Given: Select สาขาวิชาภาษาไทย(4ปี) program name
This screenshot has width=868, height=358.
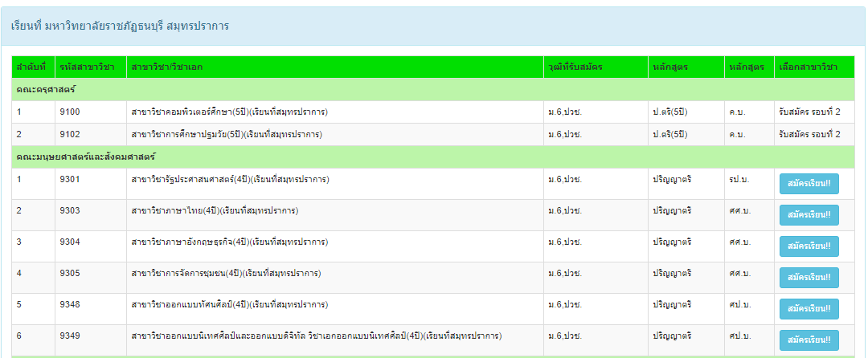Looking at the screenshot, I should 215,211.
